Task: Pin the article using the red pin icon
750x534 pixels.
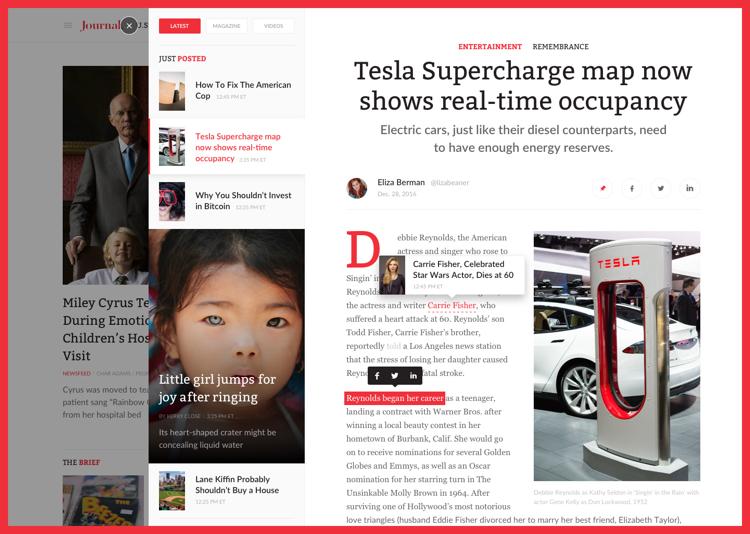Action: pyautogui.click(x=602, y=188)
